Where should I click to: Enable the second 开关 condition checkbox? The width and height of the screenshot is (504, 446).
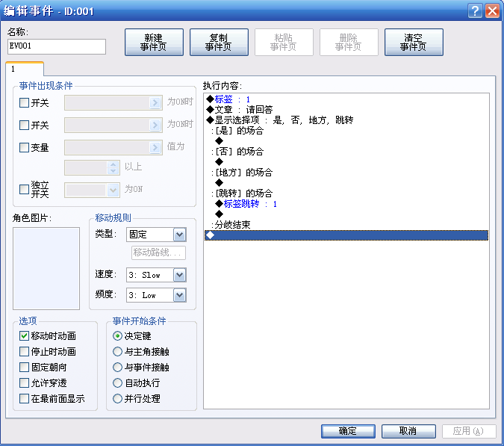24,125
